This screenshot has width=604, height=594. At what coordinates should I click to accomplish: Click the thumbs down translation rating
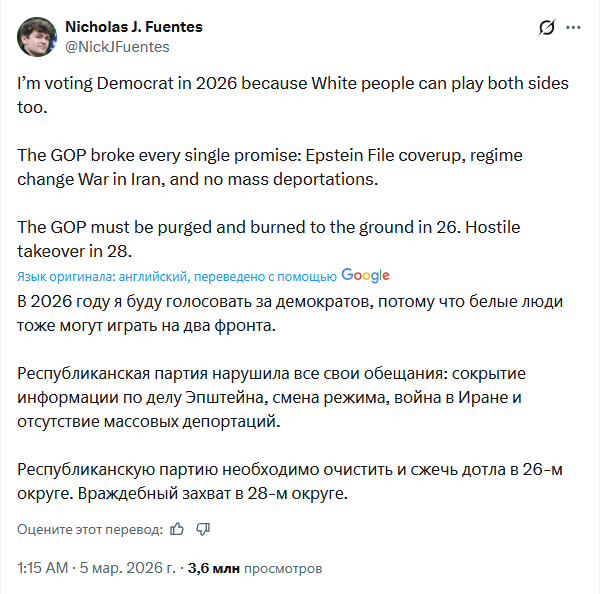203,528
